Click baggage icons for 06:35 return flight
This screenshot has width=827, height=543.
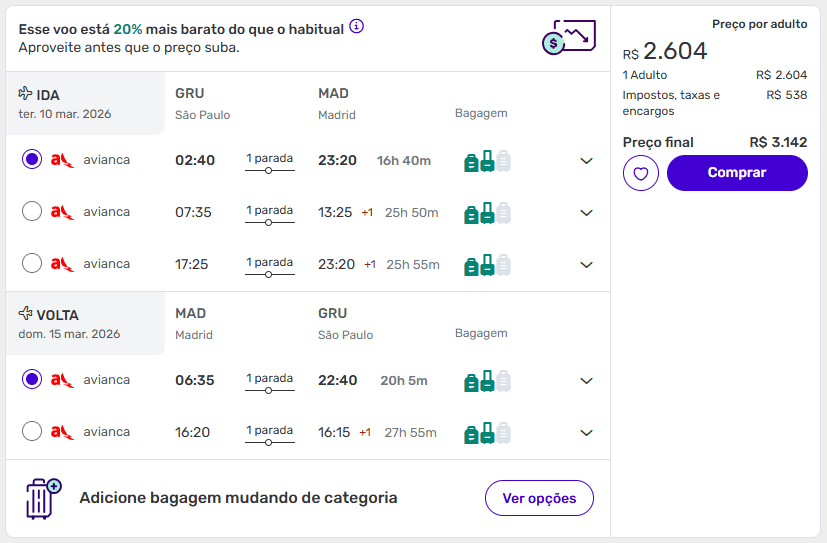pyautogui.click(x=487, y=381)
